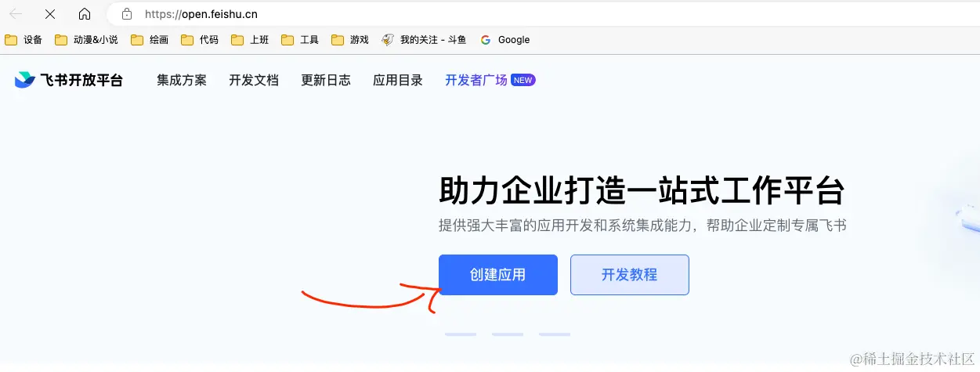Open the 开发者广场 menu

(476, 80)
